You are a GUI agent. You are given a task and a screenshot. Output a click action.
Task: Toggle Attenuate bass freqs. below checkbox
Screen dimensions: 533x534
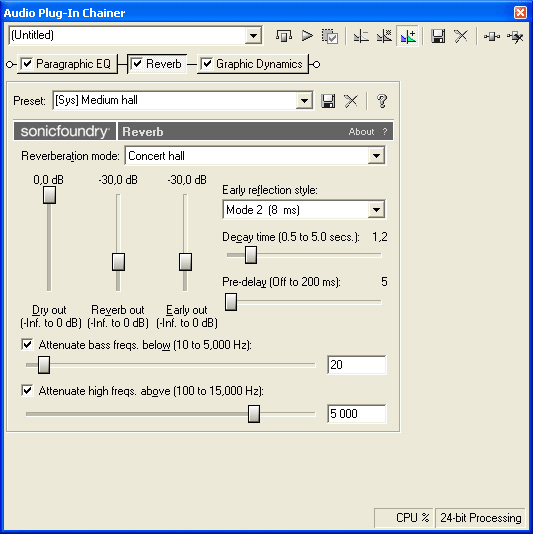27,344
